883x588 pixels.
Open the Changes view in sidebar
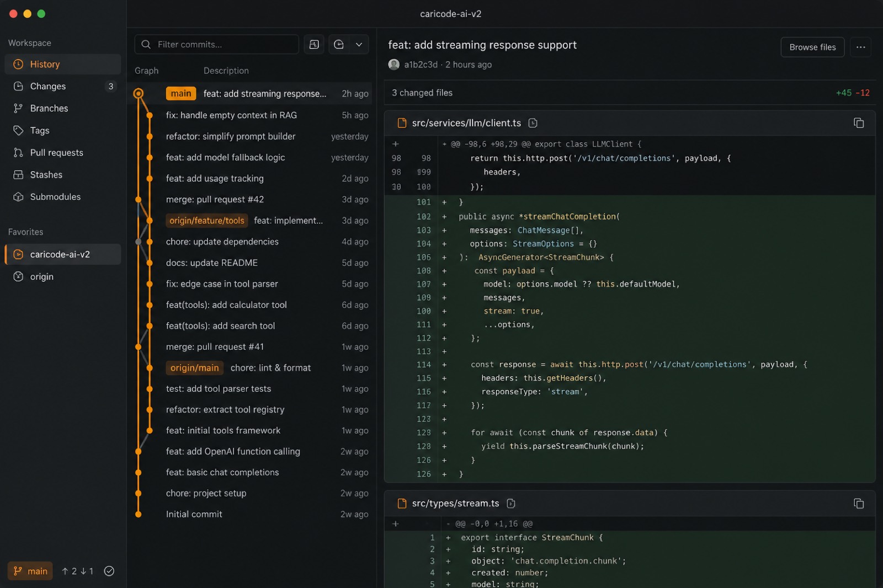62,86
